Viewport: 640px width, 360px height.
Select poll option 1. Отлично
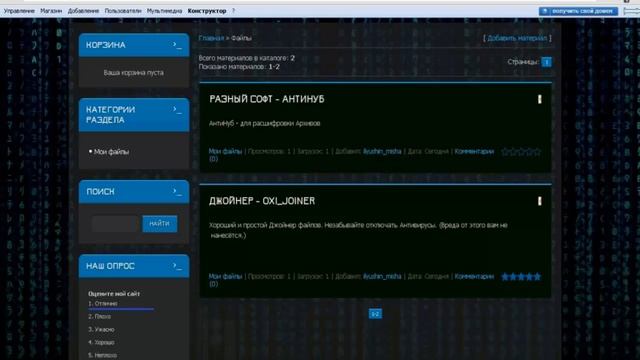(103, 303)
